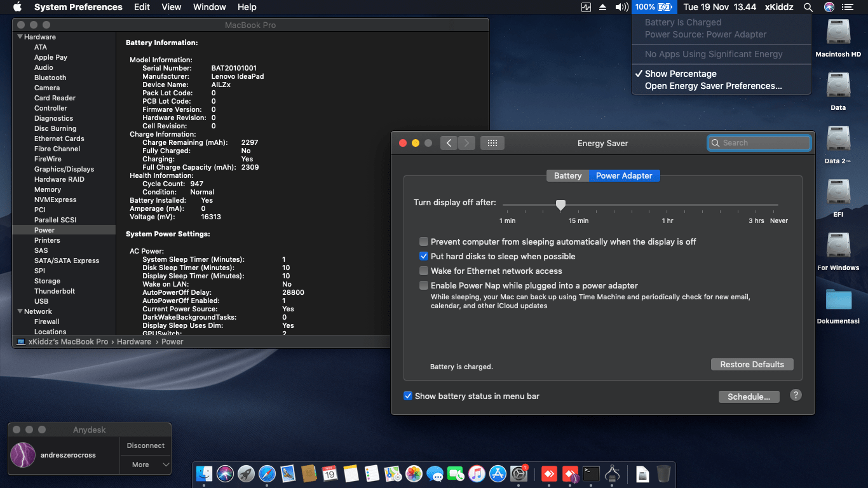Select Open Energy Saver Preferences menu item

713,86
